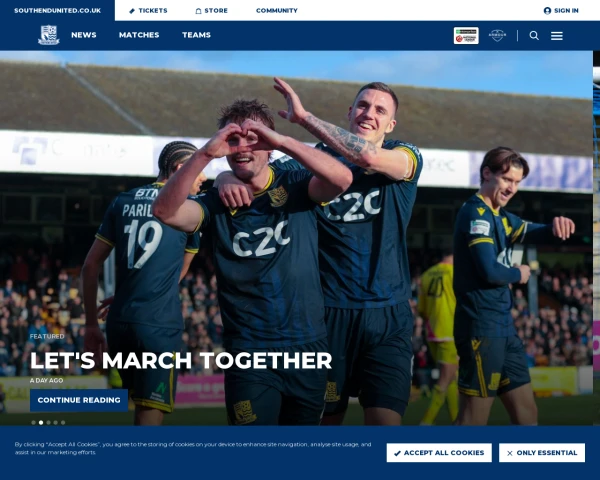The width and height of the screenshot is (600, 480).
Task: Click the Continue Reading button
Action: tap(79, 400)
